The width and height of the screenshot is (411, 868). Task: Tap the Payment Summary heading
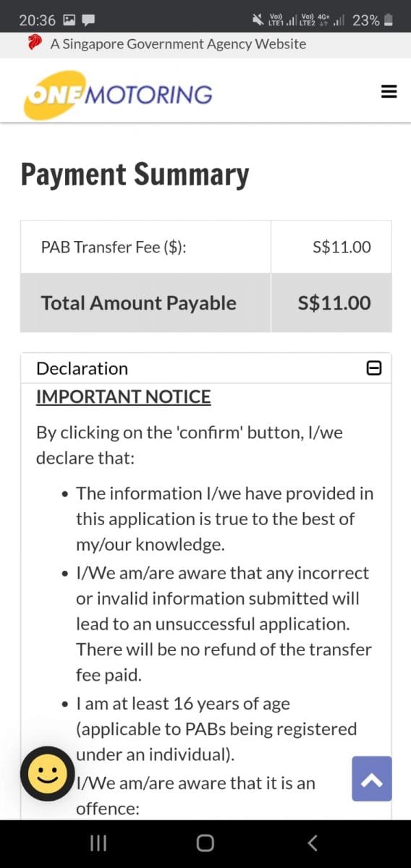pyautogui.click(x=135, y=175)
